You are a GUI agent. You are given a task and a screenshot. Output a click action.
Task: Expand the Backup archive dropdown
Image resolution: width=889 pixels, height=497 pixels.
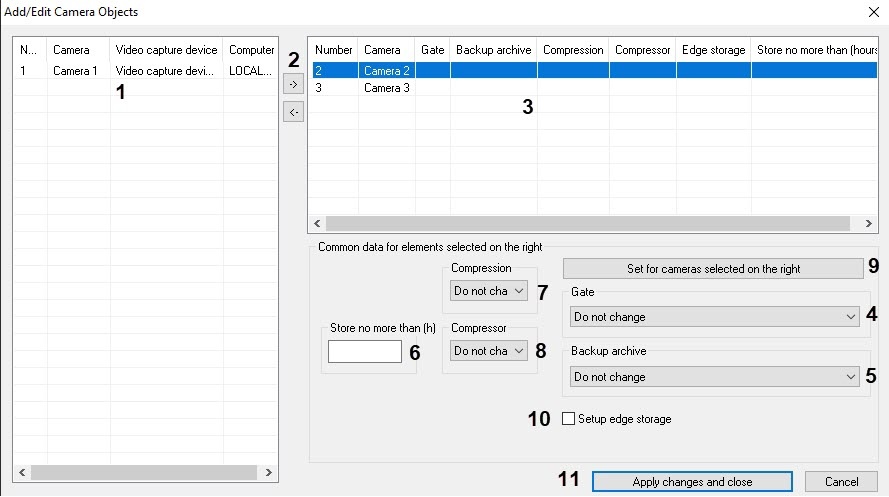715,377
